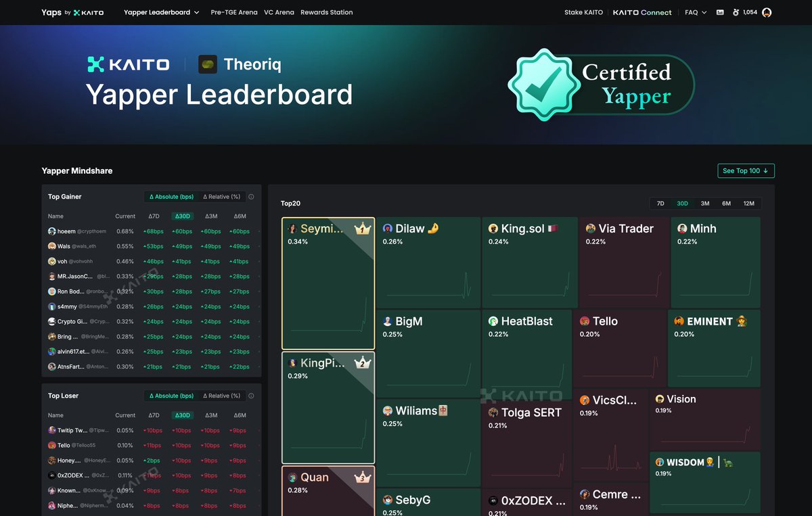The height and width of the screenshot is (516, 812).
Task: Sort Top Loser by Δ6M column
Action: coord(240,415)
